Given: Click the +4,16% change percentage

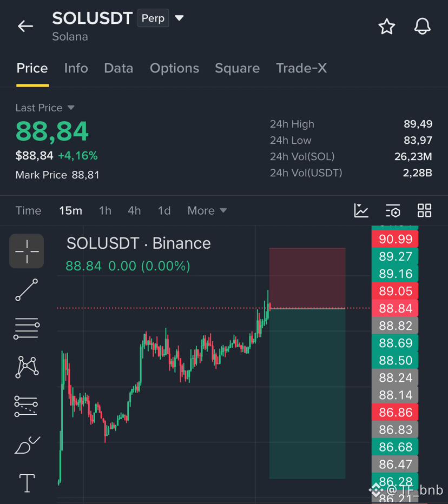Looking at the screenshot, I should coord(77,156).
